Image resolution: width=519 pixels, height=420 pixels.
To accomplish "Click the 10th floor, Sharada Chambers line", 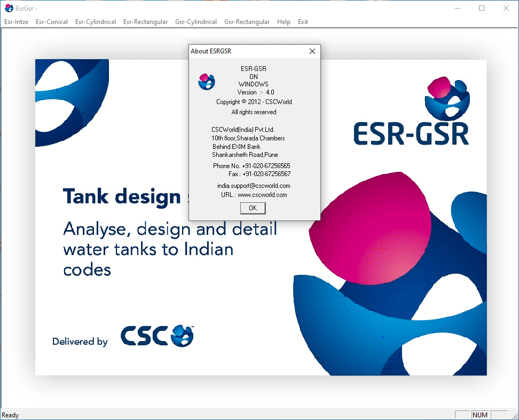I will pyautogui.click(x=248, y=138).
